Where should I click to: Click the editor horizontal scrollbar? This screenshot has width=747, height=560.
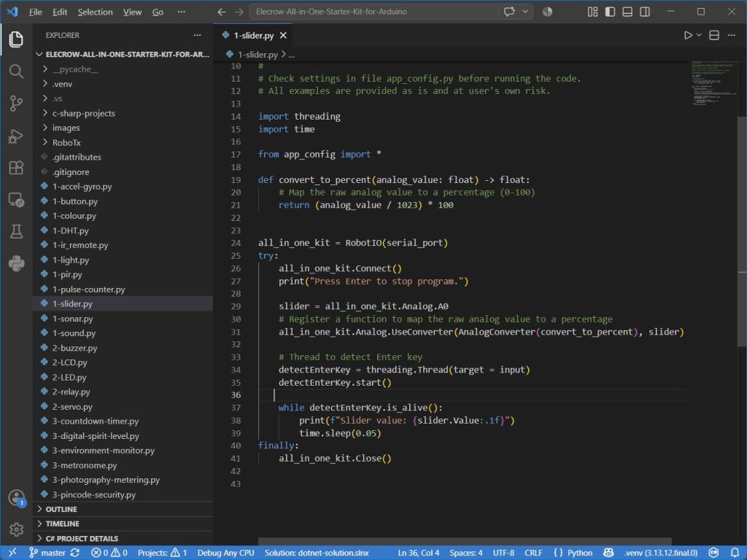coord(465,542)
